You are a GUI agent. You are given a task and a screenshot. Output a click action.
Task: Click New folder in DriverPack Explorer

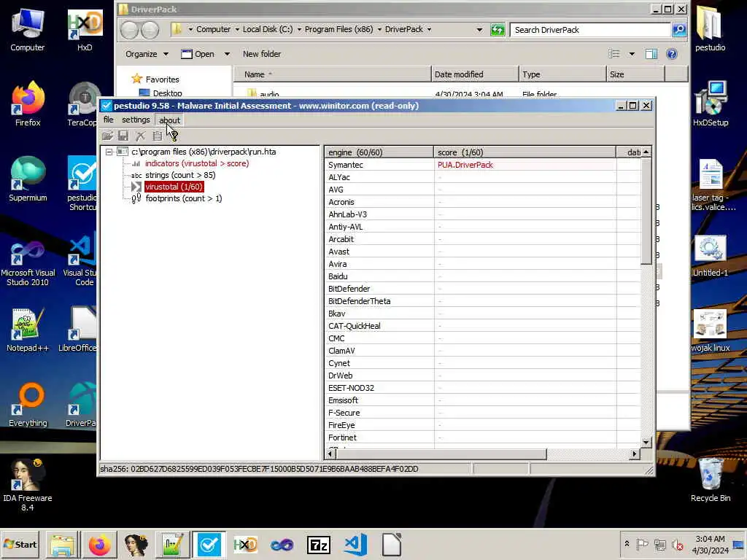point(262,54)
